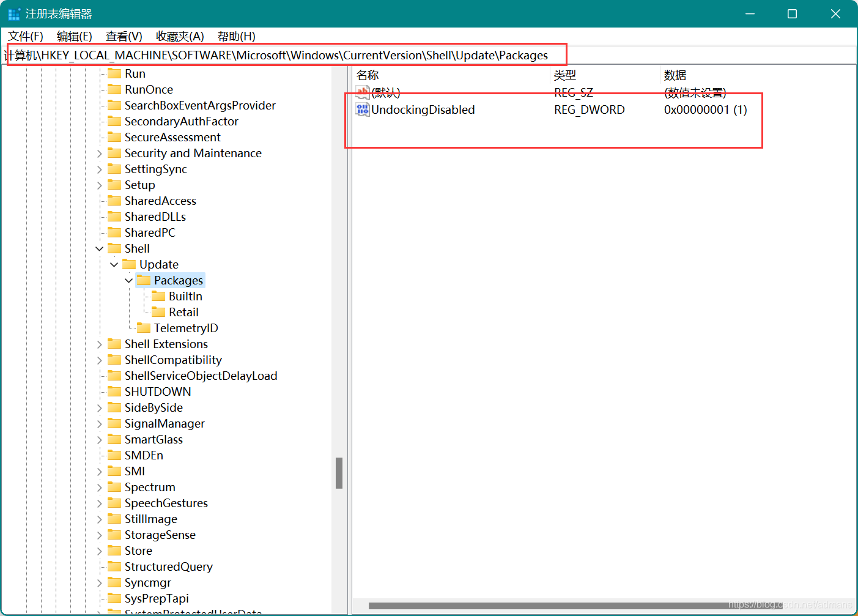Expand the SignalManager key

pos(100,424)
